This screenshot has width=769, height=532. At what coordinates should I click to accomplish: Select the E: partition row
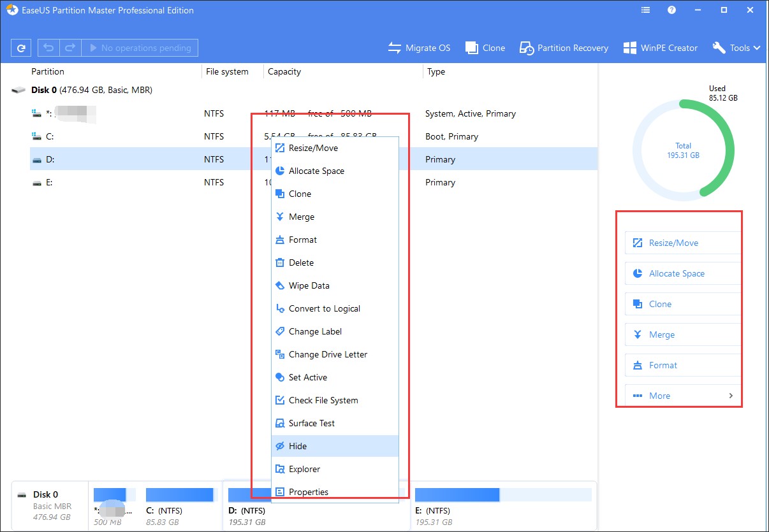(x=314, y=182)
